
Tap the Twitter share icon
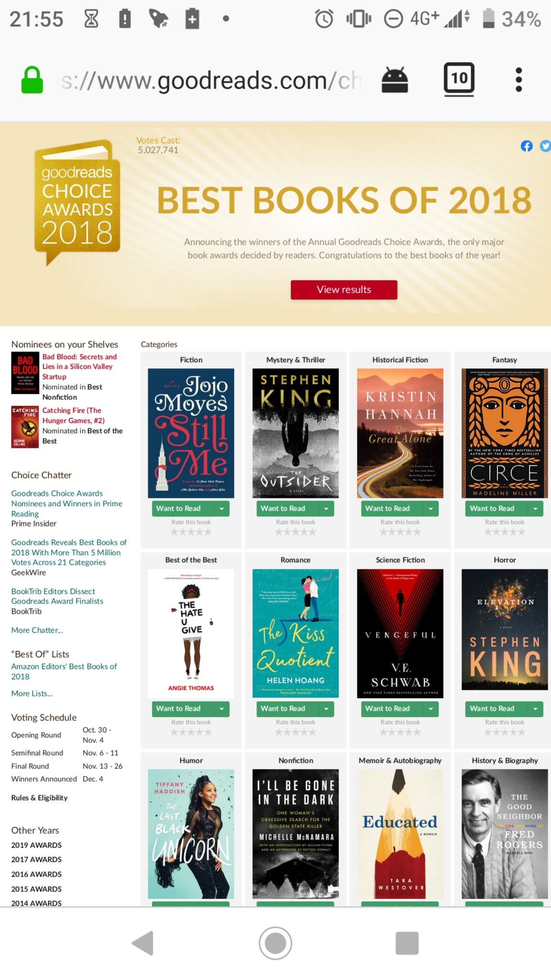point(545,146)
